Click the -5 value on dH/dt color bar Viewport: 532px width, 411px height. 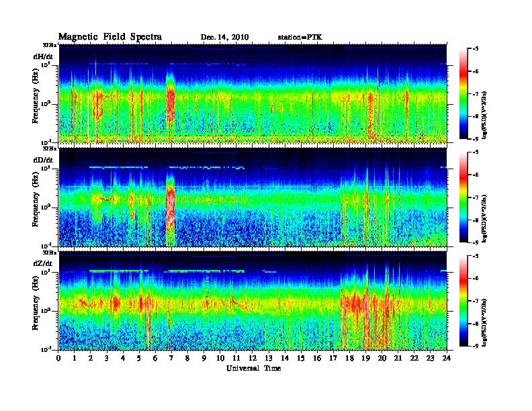476,49
